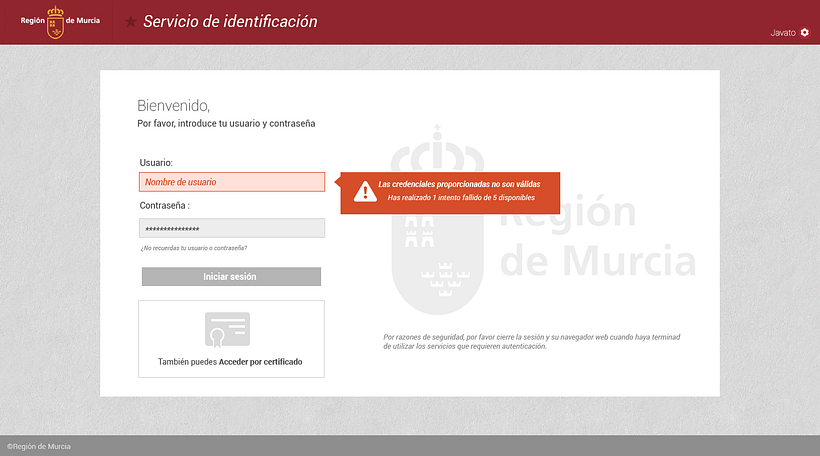820x456 pixels.
Task: Click the security notice about closing session
Action: point(531,342)
